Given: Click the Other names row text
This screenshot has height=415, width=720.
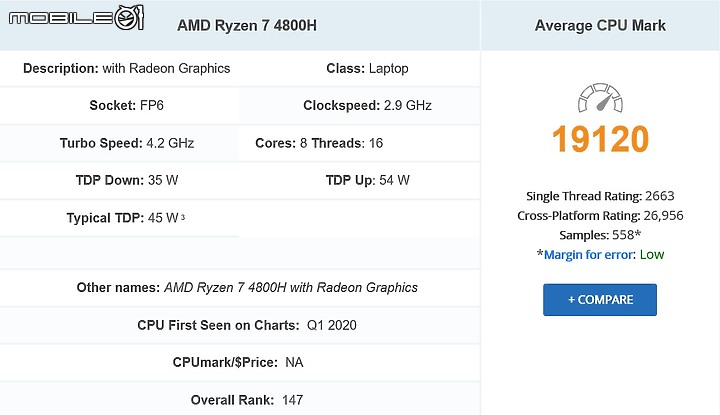Looking at the screenshot, I should [x=247, y=288].
